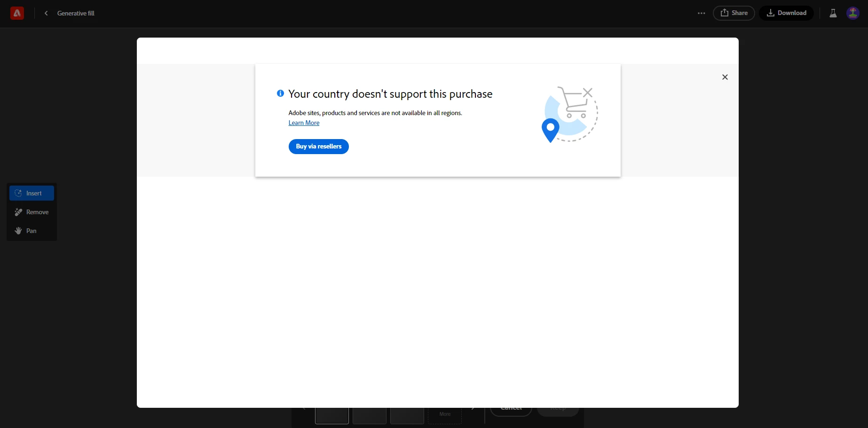Click Buy via resellers button

click(x=318, y=147)
